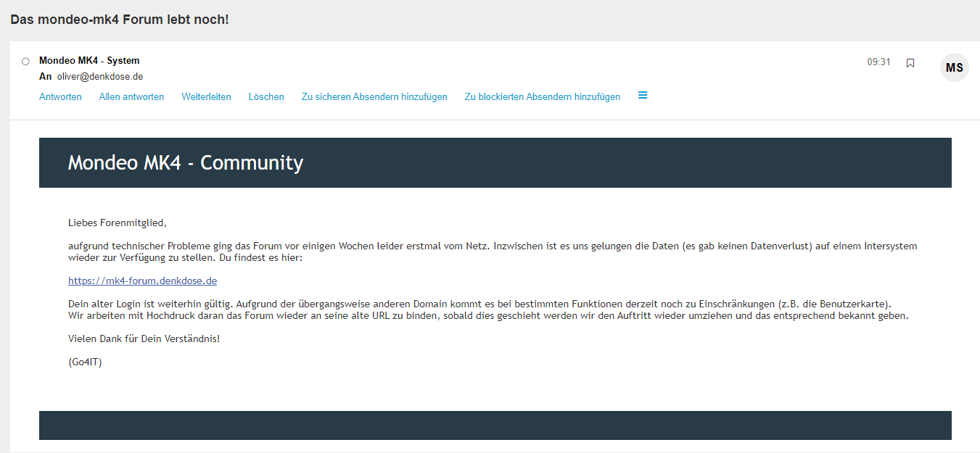Click Antworten to reply
Image resolution: width=980 pixels, height=453 pixels.
(60, 97)
